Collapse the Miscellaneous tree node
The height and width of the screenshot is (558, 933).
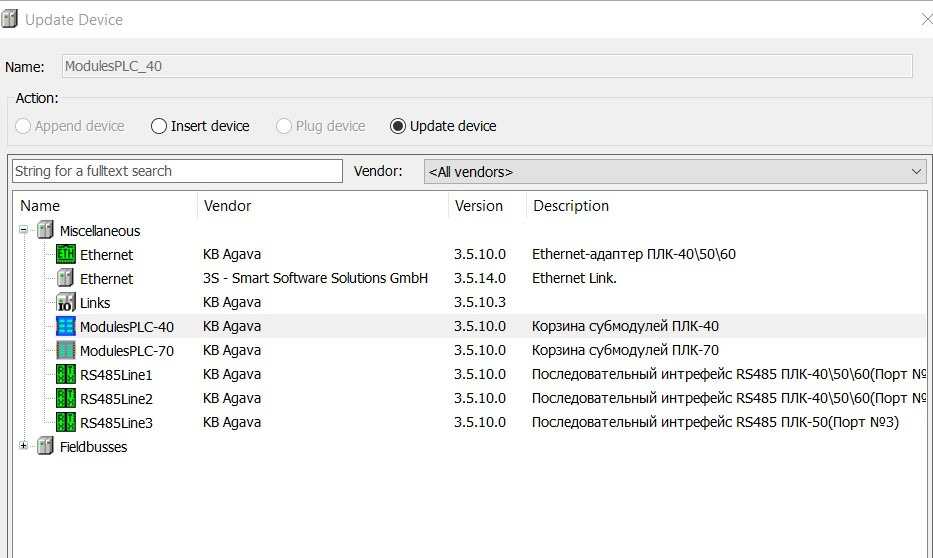pyautogui.click(x=23, y=230)
